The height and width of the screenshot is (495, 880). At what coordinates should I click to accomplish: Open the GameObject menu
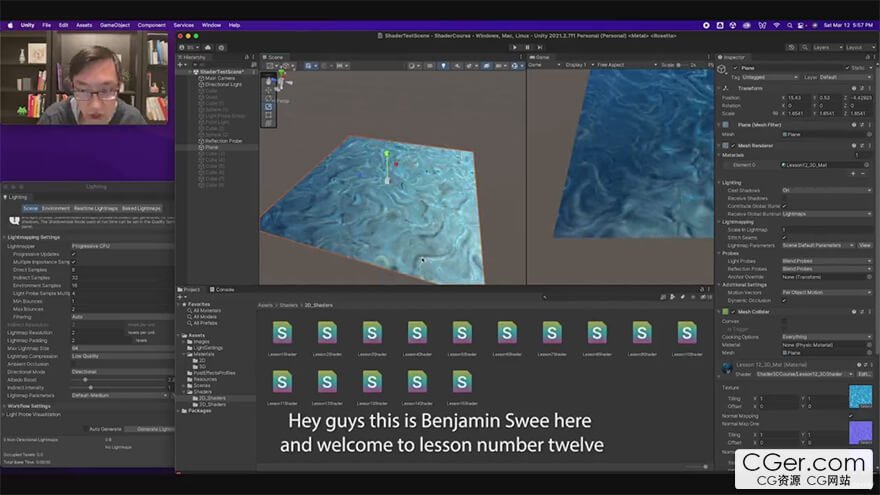point(112,24)
